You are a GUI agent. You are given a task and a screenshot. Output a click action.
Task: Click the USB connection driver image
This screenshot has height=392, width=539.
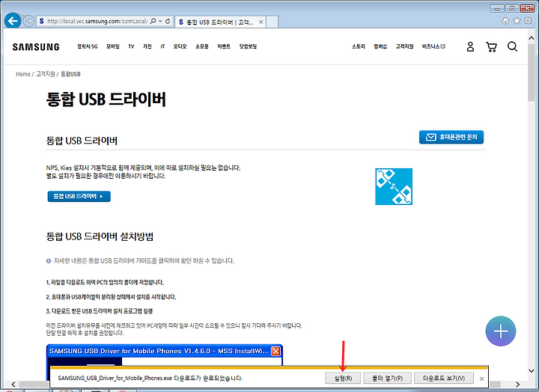(394, 186)
